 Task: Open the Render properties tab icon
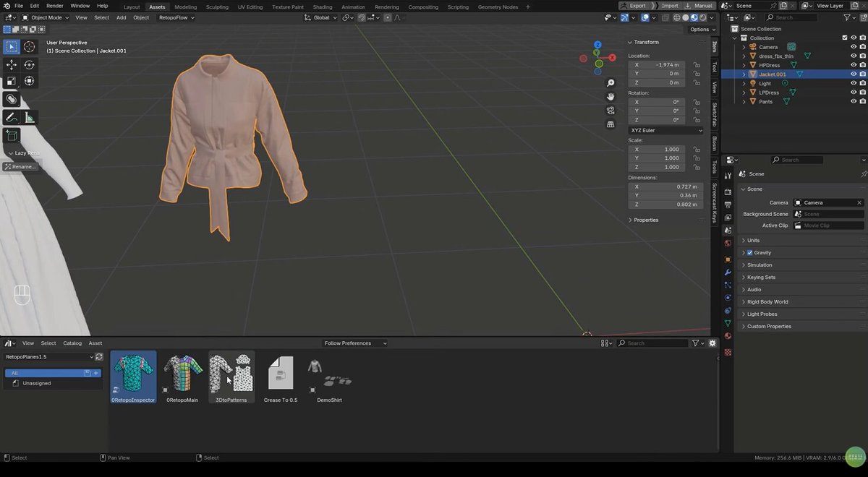[728, 192]
